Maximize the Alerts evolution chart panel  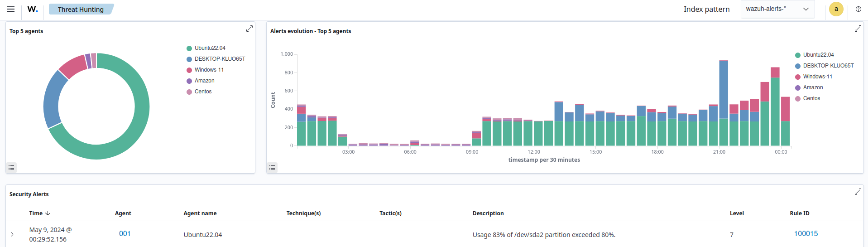pyautogui.click(x=858, y=29)
